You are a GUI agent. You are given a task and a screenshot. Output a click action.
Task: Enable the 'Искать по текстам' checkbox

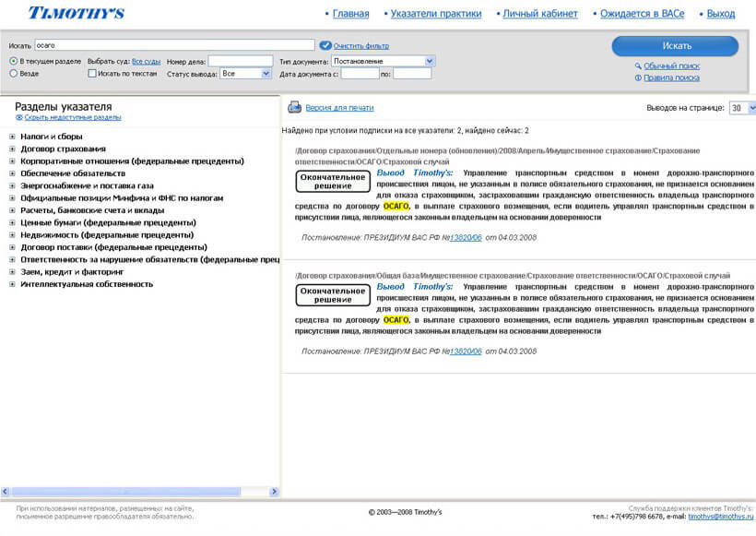coord(92,73)
